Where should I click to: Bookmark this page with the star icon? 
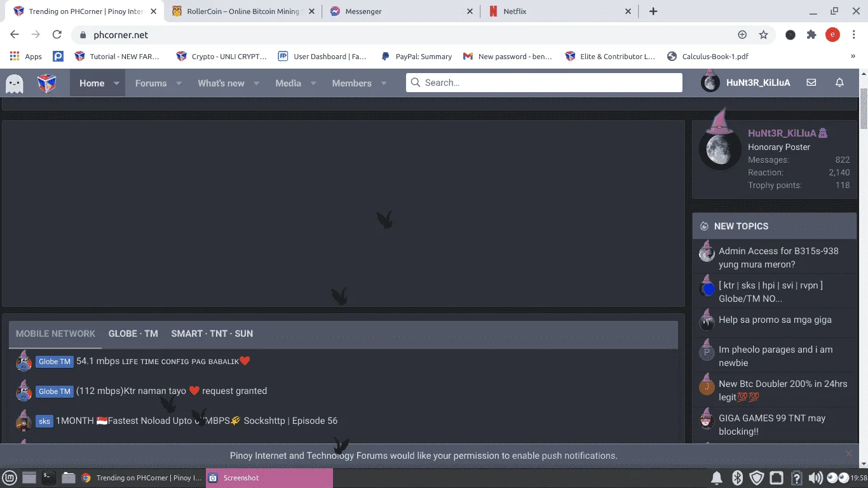coord(764,35)
